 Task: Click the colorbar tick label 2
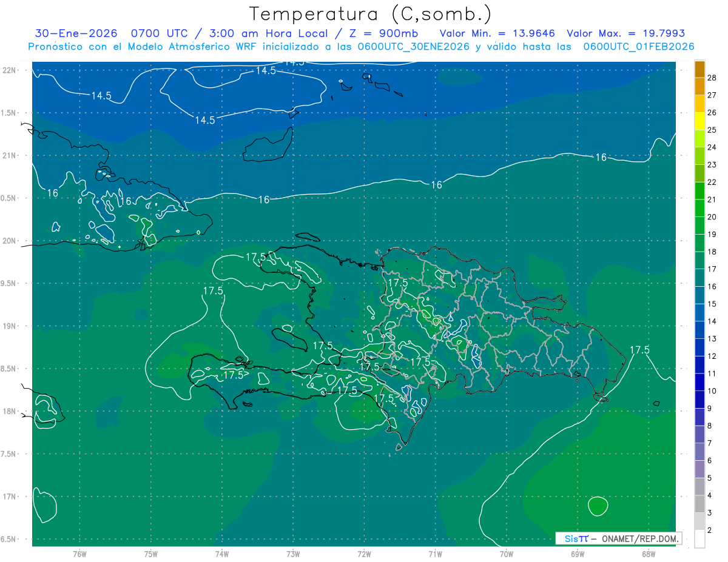tap(712, 530)
